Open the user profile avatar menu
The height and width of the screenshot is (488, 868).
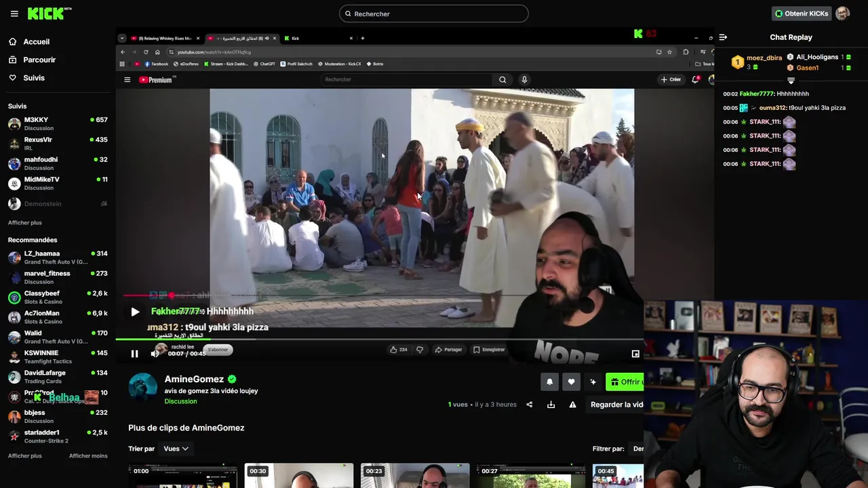[x=843, y=14]
